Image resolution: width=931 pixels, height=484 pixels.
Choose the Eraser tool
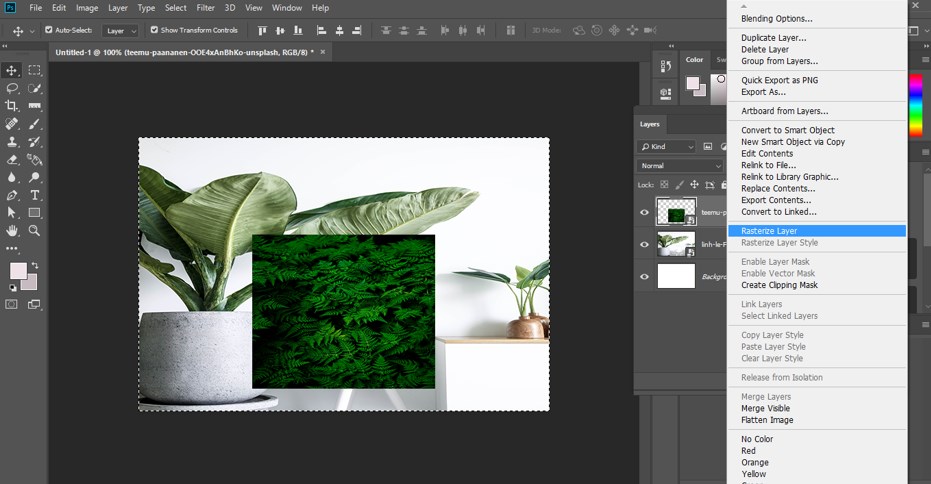(x=12, y=160)
